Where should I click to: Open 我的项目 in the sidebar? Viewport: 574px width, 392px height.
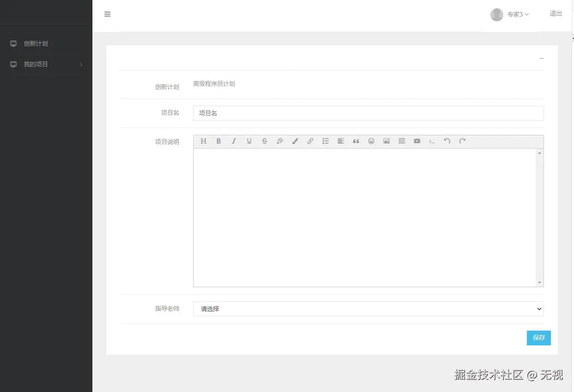click(36, 65)
